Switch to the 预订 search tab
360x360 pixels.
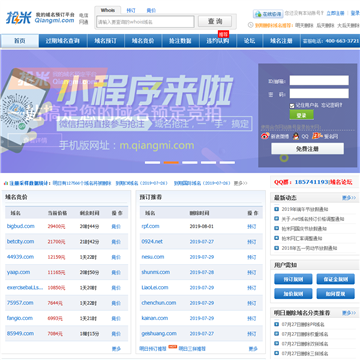pos(131,10)
